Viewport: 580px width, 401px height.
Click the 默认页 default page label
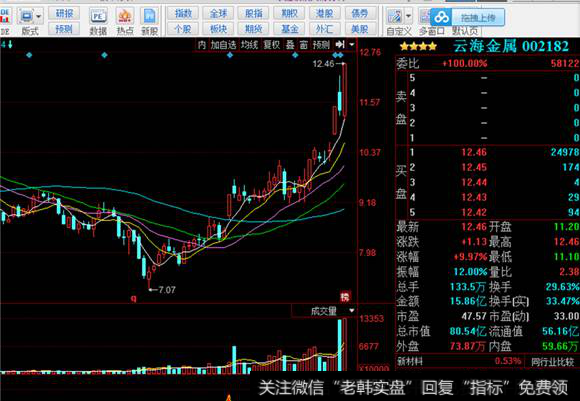click(x=465, y=31)
